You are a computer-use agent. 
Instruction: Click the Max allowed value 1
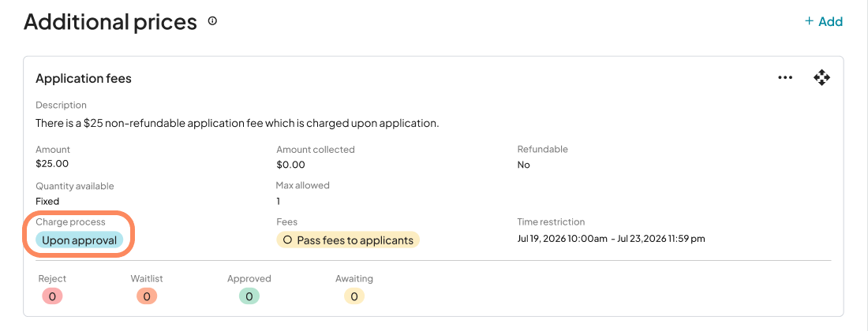(x=279, y=201)
